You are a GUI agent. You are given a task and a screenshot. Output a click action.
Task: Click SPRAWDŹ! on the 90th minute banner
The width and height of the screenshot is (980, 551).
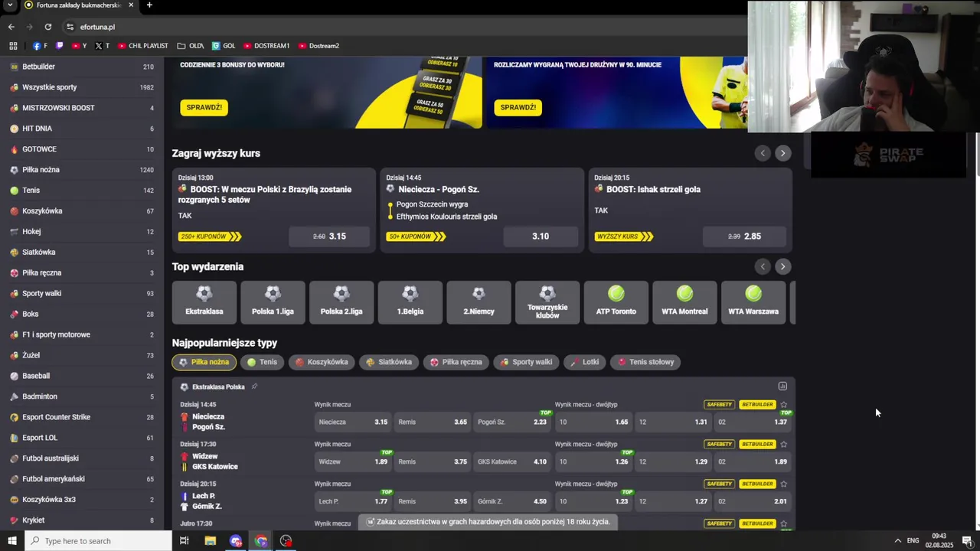[518, 107]
